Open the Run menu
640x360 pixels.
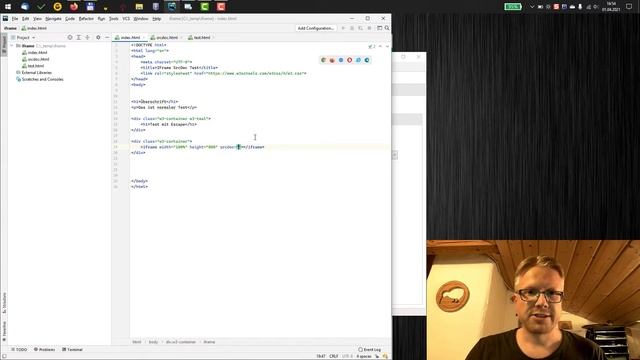click(x=101, y=19)
